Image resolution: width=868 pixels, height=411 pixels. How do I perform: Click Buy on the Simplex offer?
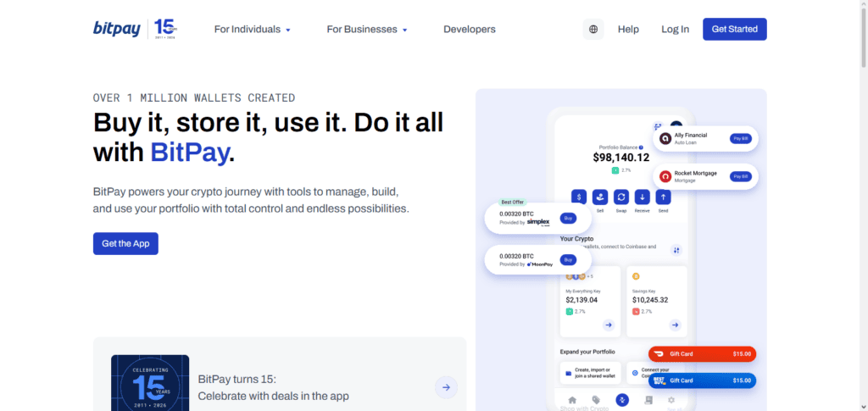click(568, 218)
